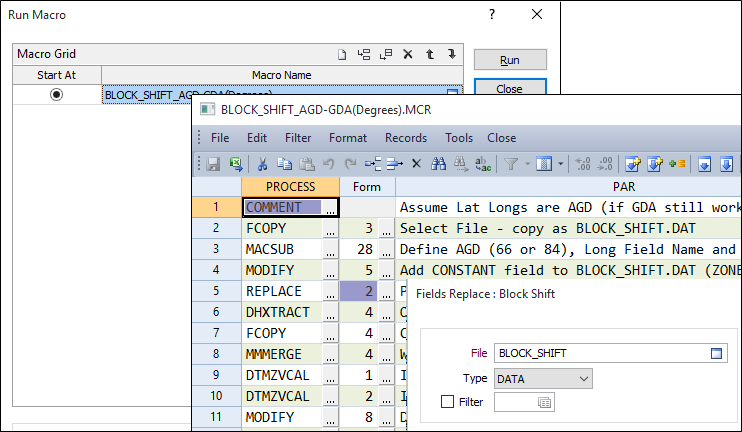The height and width of the screenshot is (432, 742).
Task: Export to Excel using green spreadsheet icon
Action: tap(236, 164)
